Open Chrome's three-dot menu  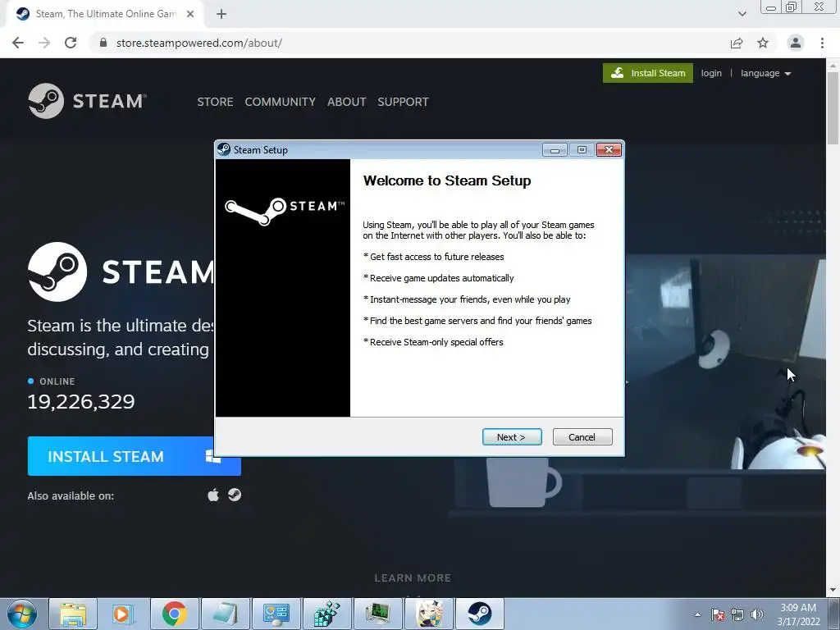click(x=822, y=43)
